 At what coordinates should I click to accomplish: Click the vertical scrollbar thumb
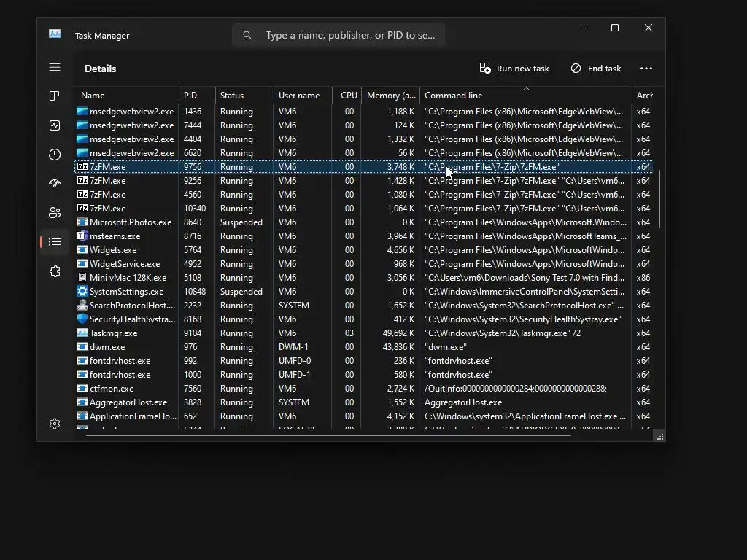click(x=659, y=198)
